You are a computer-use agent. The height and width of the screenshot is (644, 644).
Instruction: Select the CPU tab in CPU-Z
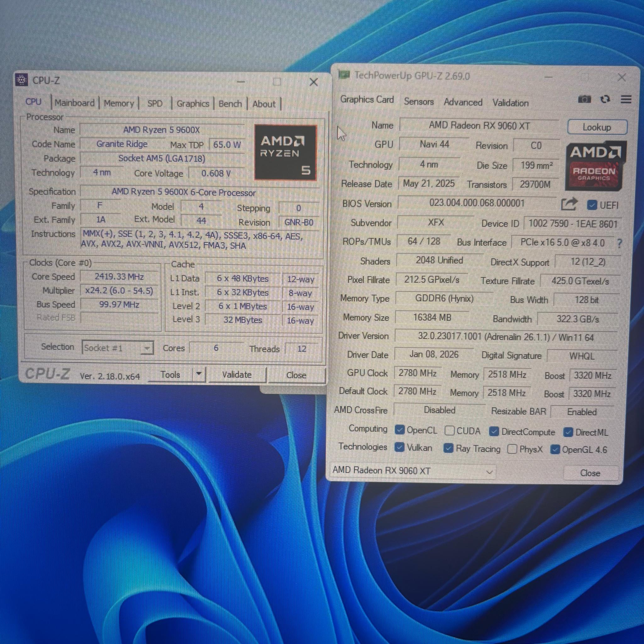34,102
